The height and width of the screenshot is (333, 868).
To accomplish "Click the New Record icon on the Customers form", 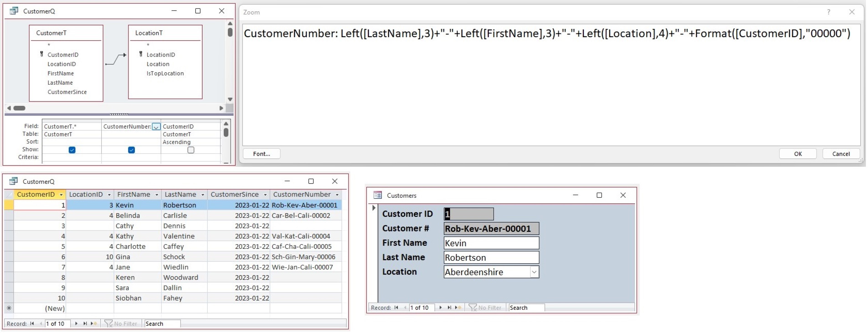I will coord(458,308).
